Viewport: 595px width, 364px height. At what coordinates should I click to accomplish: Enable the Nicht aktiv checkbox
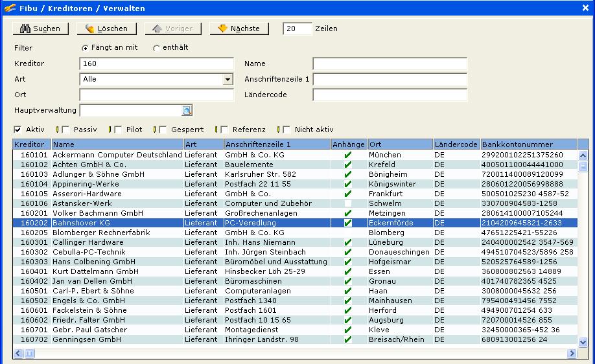286,130
